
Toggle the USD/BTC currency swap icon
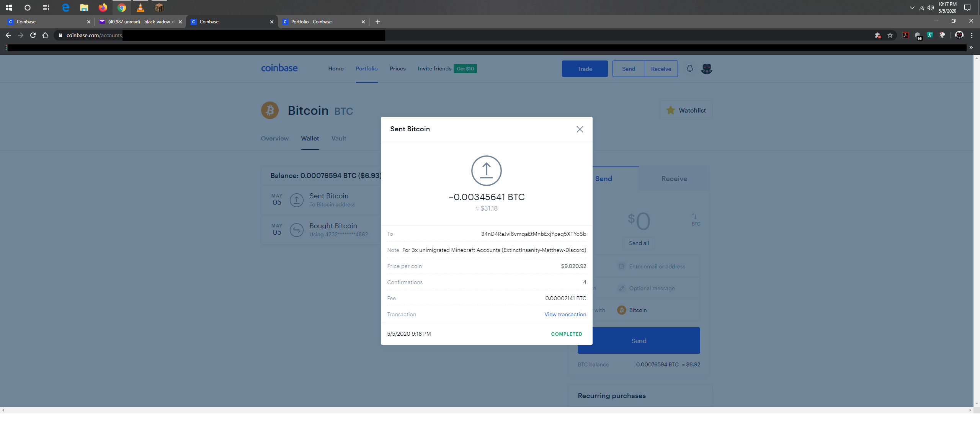click(695, 219)
